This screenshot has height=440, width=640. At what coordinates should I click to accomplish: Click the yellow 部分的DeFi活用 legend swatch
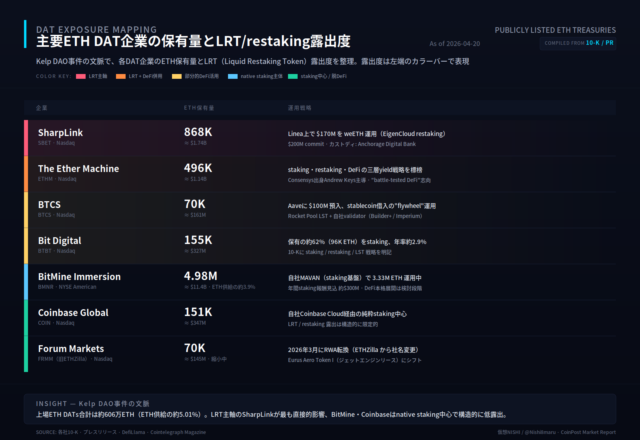pos(177,75)
